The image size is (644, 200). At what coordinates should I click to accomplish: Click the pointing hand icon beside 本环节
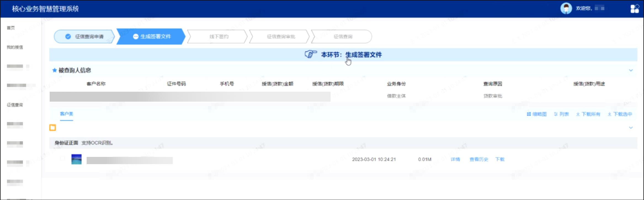pos(311,54)
